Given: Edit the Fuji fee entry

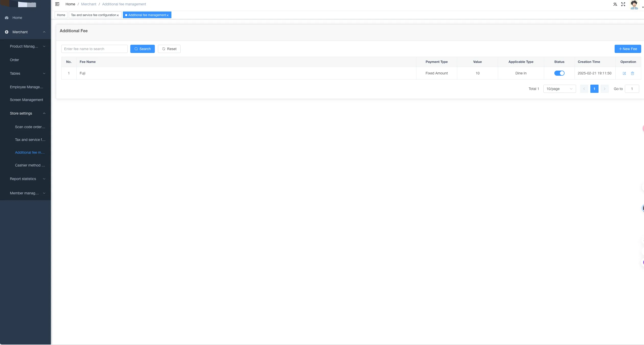Looking at the screenshot, I should 624,73.
